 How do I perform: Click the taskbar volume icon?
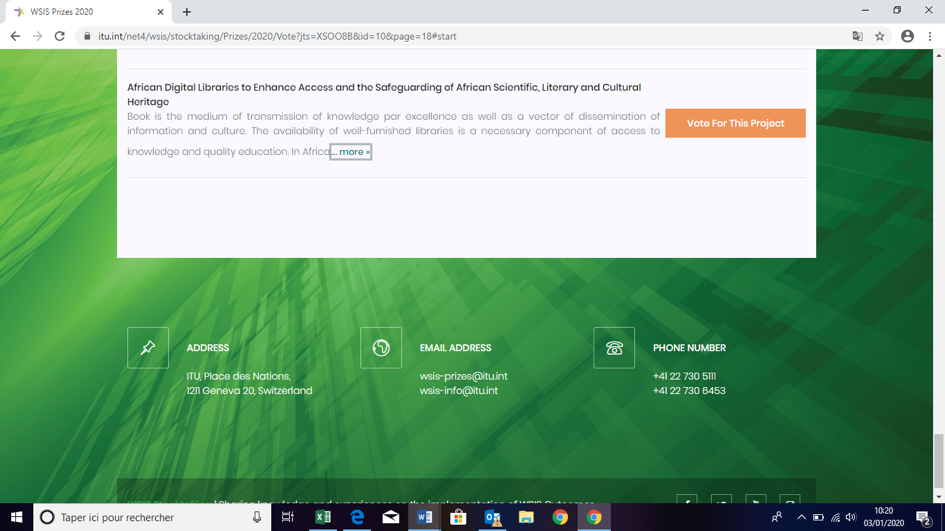click(x=851, y=517)
